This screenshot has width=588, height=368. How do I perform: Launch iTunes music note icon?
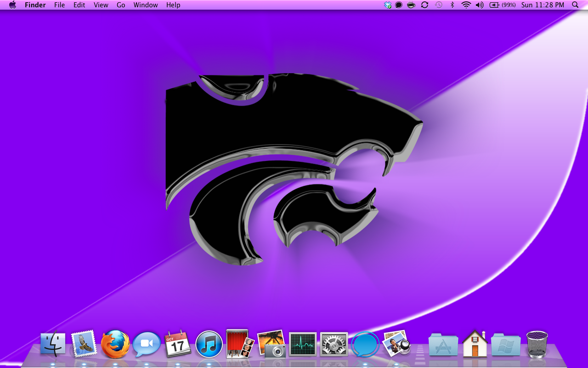(209, 345)
